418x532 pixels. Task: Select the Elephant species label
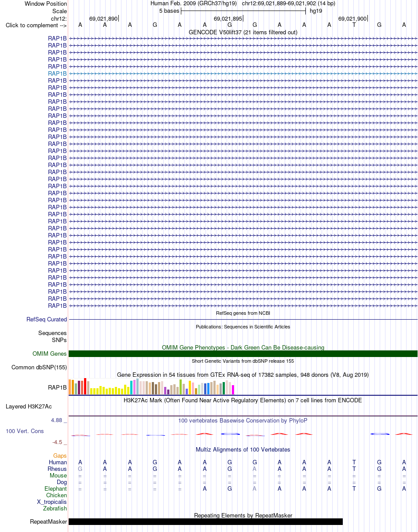click(56, 488)
